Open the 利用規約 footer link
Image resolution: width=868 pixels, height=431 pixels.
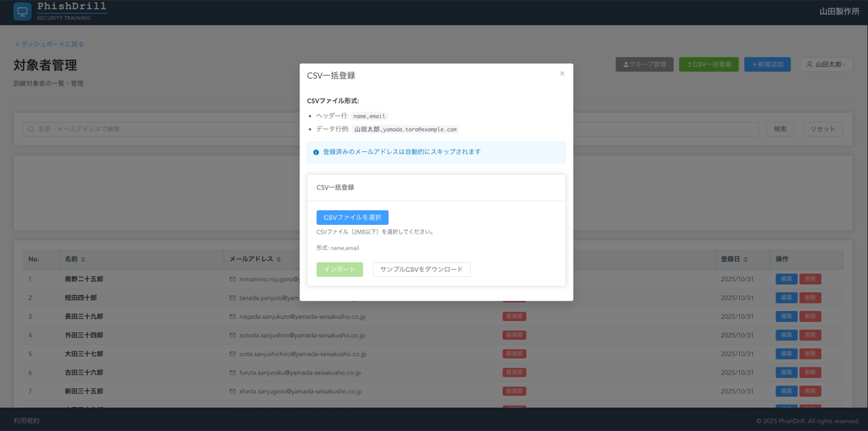25,420
